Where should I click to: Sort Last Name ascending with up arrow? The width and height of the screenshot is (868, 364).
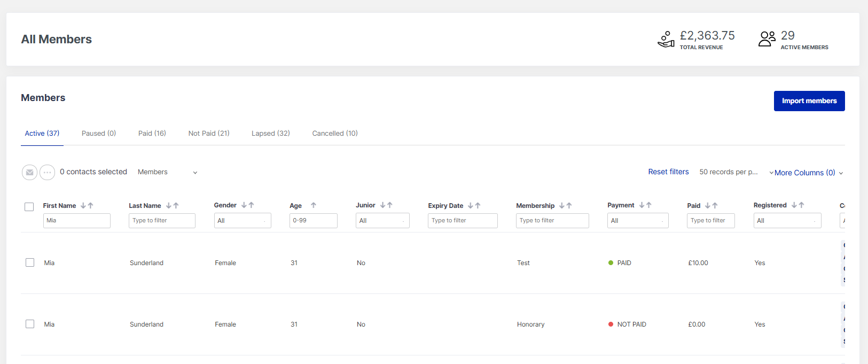[176, 206]
